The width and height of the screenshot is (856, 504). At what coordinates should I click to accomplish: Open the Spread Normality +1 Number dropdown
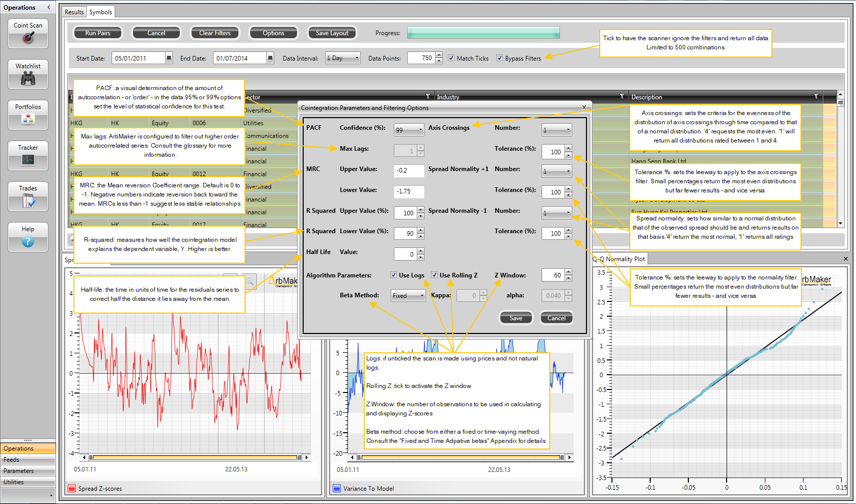(556, 171)
